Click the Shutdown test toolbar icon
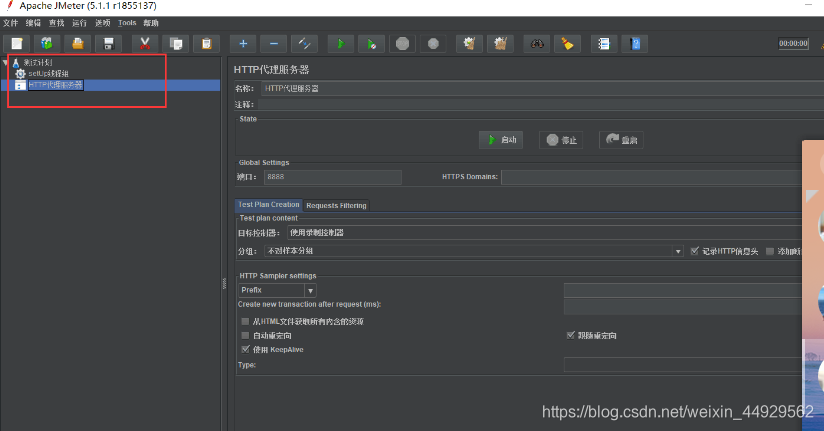The width and height of the screenshot is (824, 431). tap(433, 44)
